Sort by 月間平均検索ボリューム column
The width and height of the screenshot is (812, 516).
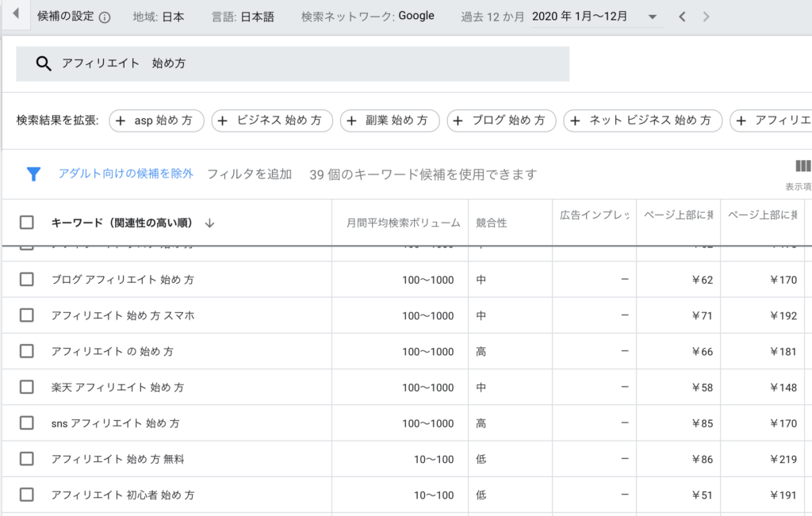click(x=404, y=223)
